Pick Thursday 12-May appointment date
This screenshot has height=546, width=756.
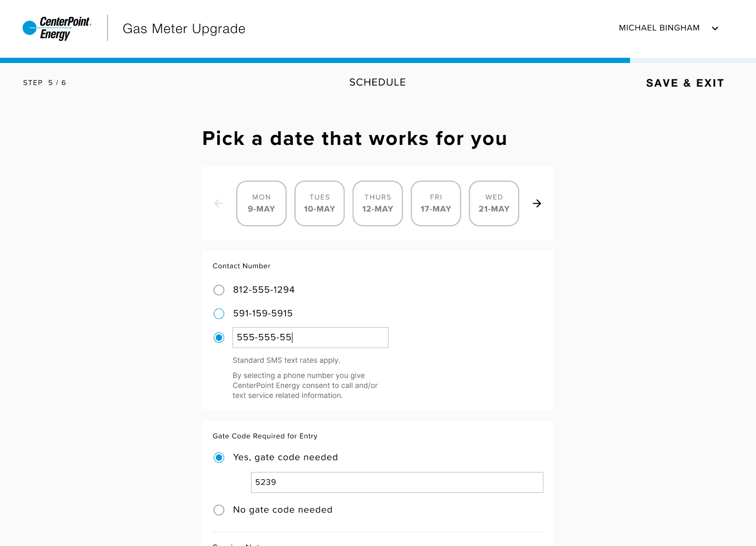tap(378, 204)
